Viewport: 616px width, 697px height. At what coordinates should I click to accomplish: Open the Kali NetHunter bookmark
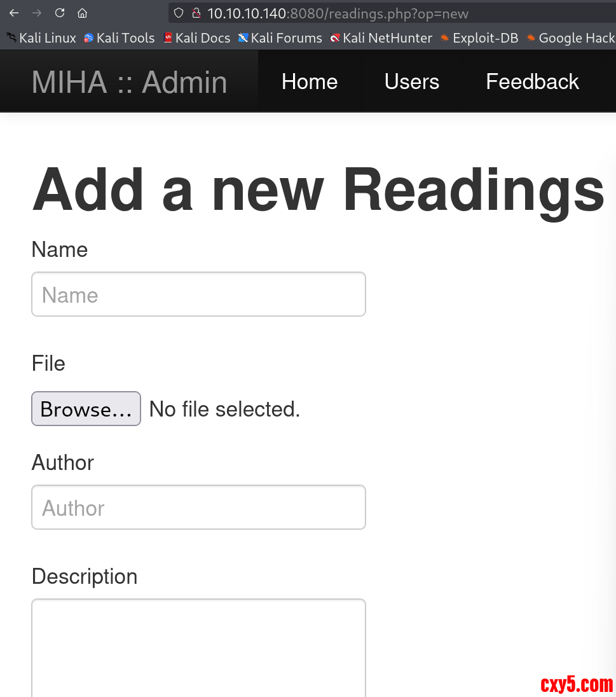point(381,38)
